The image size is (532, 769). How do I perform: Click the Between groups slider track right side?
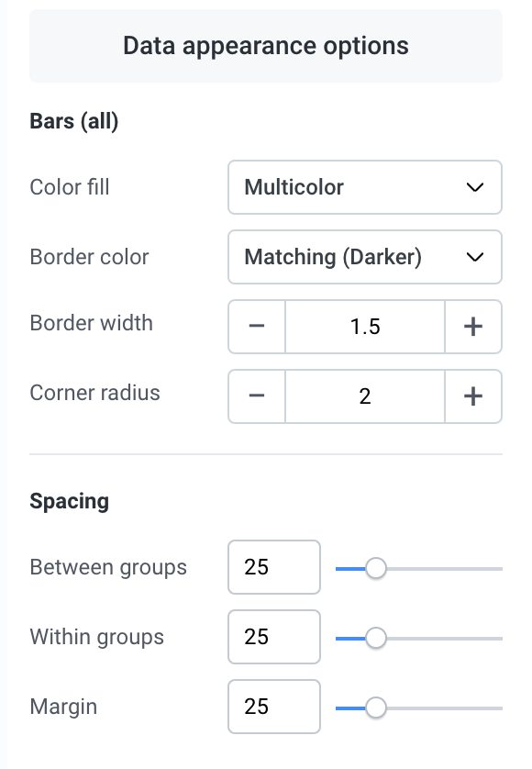pyautogui.click(x=444, y=569)
